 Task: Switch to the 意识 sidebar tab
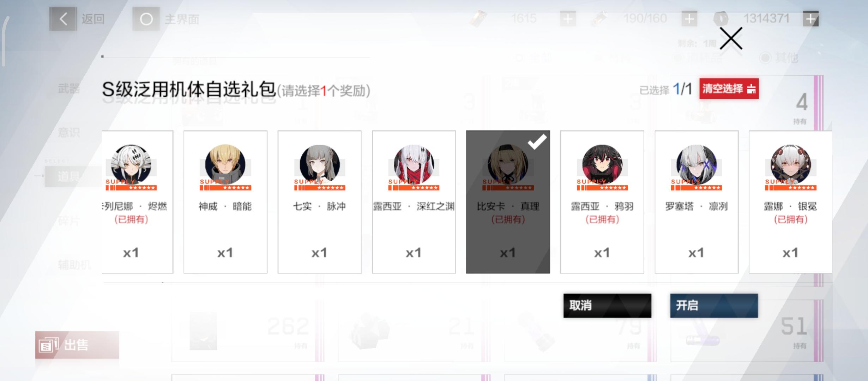coord(69,133)
